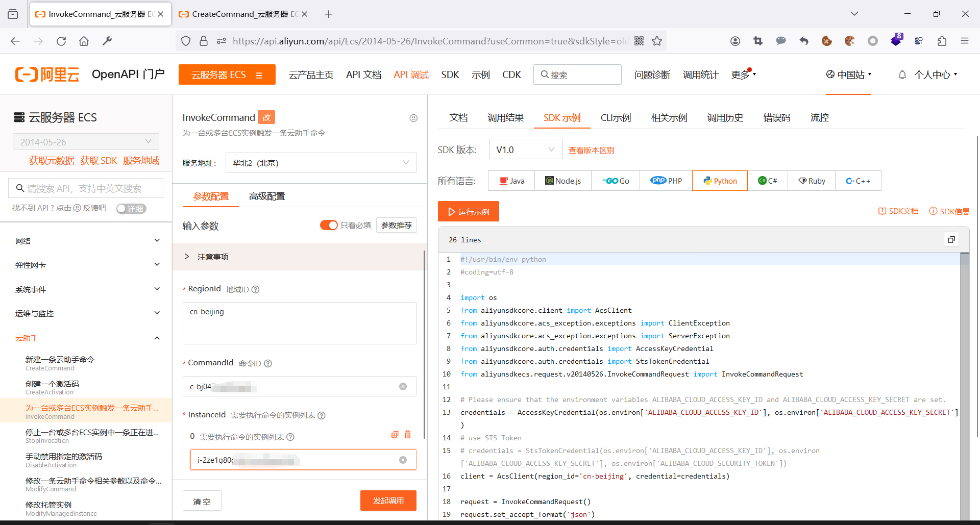This screenshot has width=980, height=525.
Task: Delete InstanceId entry 0 with trash icon
Action: pyautogui.click(x=408, y=435)
